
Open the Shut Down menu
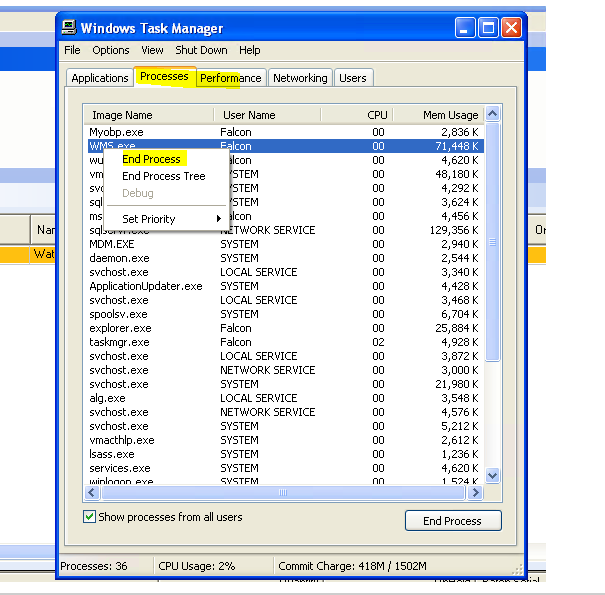pos(201,50)
